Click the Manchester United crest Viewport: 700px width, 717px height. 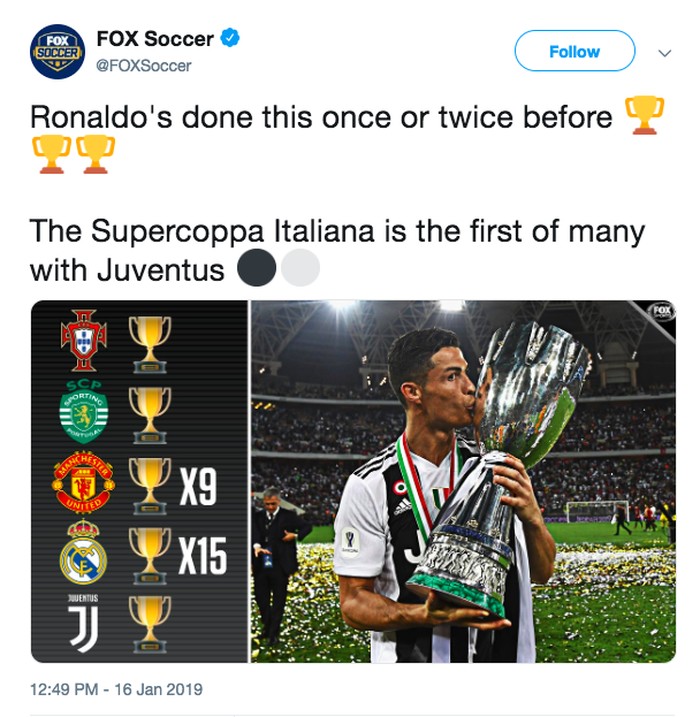pos(83,484)
